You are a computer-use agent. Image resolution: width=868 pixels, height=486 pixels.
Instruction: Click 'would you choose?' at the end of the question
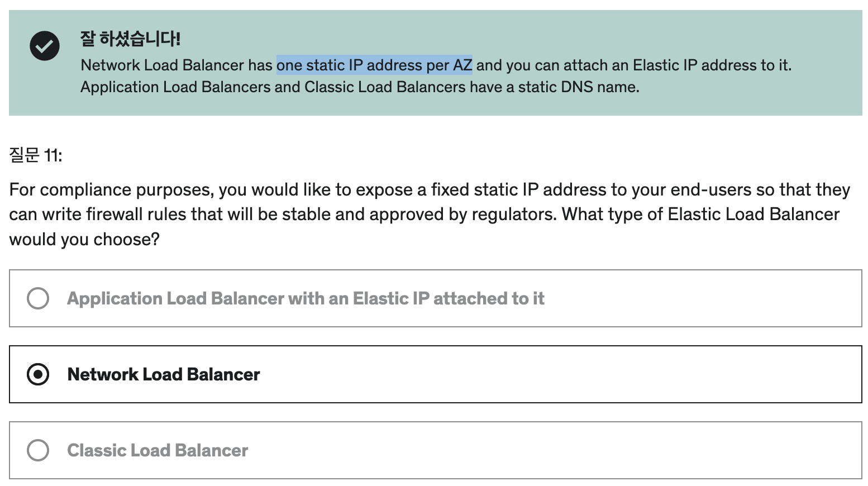pyautogui.click(x=84, y=240)
